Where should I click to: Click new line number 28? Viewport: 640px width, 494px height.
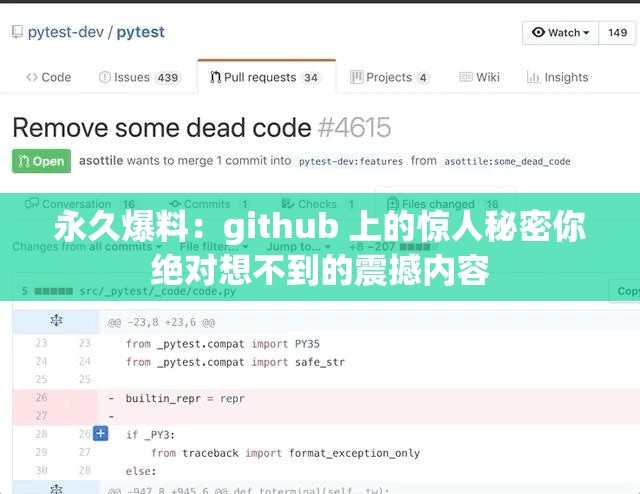click(84, 470)
